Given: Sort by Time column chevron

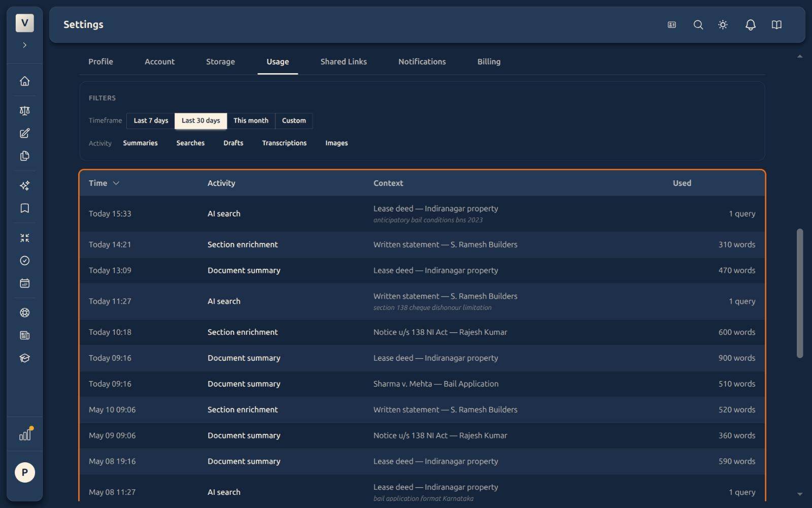Looking at the screenshot, I should pos(116,183).
